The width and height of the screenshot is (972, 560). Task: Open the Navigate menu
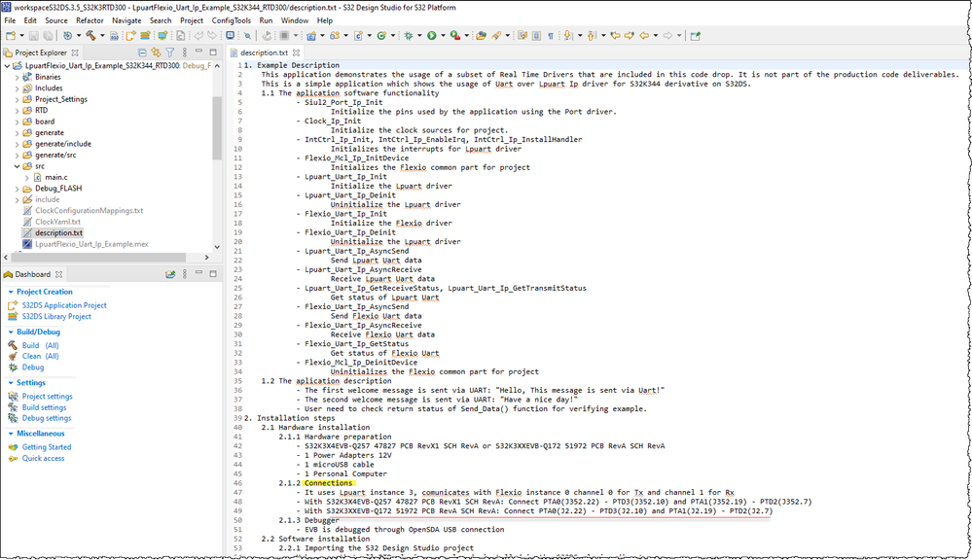coord(126,20)
